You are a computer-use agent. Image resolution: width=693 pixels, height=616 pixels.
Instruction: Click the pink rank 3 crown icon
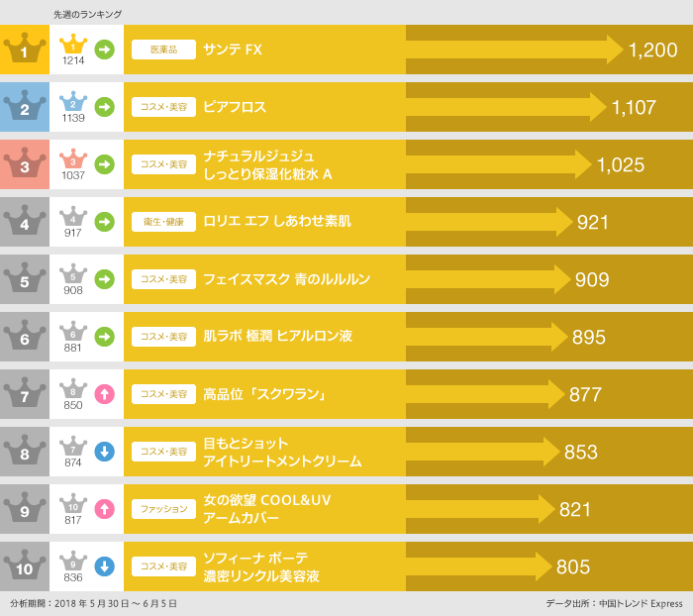pyautogui.click(x=25, y=164)
